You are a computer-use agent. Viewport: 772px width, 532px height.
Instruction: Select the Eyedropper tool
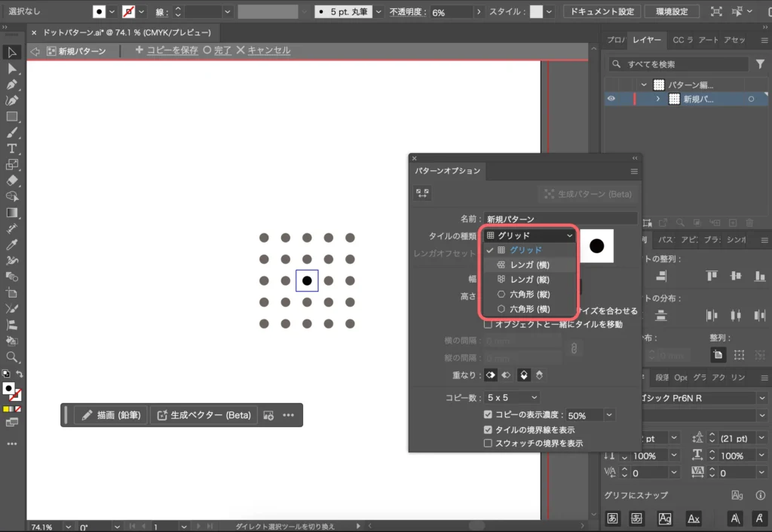pos(12,245)
